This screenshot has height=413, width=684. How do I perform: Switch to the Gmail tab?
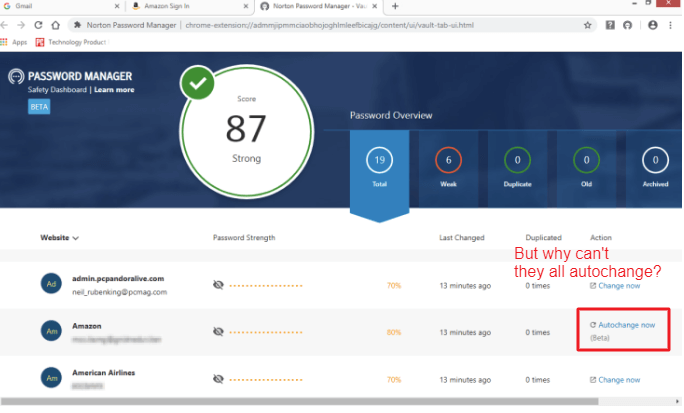click(59, 6)
